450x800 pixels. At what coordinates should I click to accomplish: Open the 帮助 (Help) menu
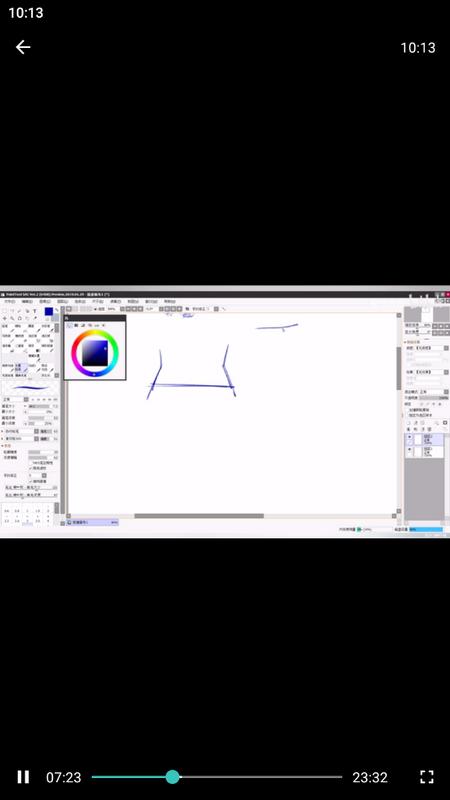[x=169, y=302]
